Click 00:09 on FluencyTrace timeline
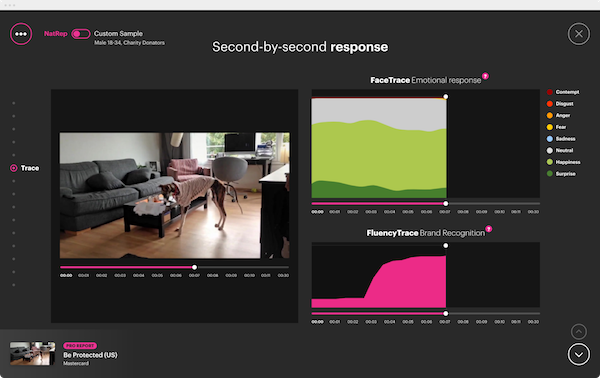Viewport: 600px width, 378px height. pyautogui.click(x=481, y=322)
